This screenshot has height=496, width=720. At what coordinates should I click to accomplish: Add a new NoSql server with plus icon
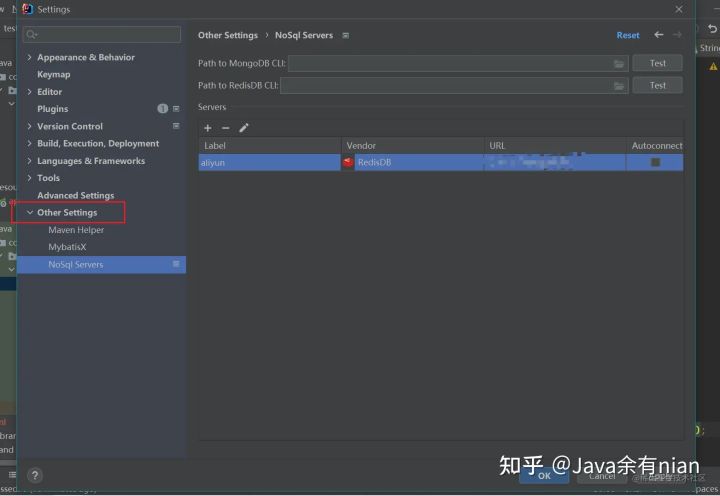coord(208,128)
